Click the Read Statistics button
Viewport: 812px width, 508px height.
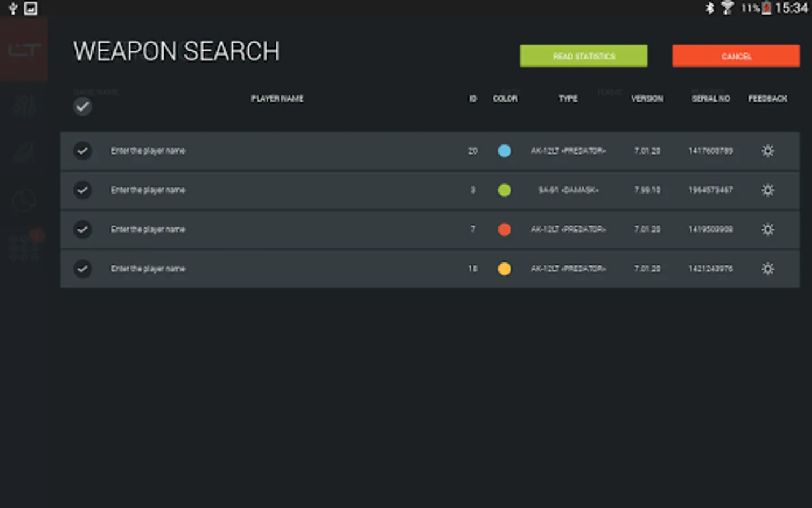(x=584, y=56)
